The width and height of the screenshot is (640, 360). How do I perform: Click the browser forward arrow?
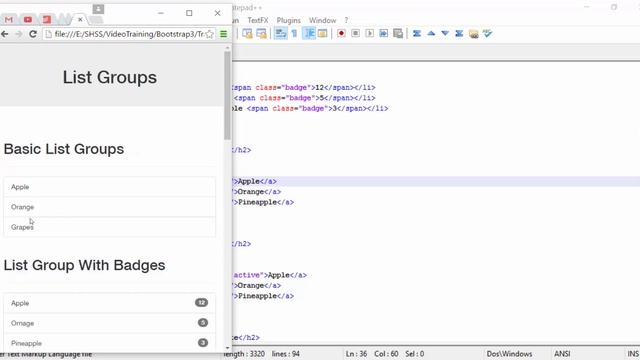19,34
